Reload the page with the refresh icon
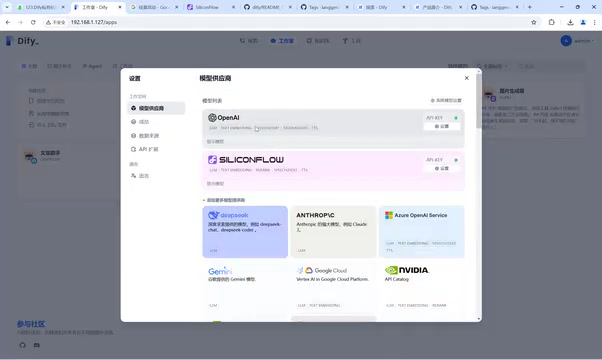This screenshot has width=602, height=360. point(33,22)
